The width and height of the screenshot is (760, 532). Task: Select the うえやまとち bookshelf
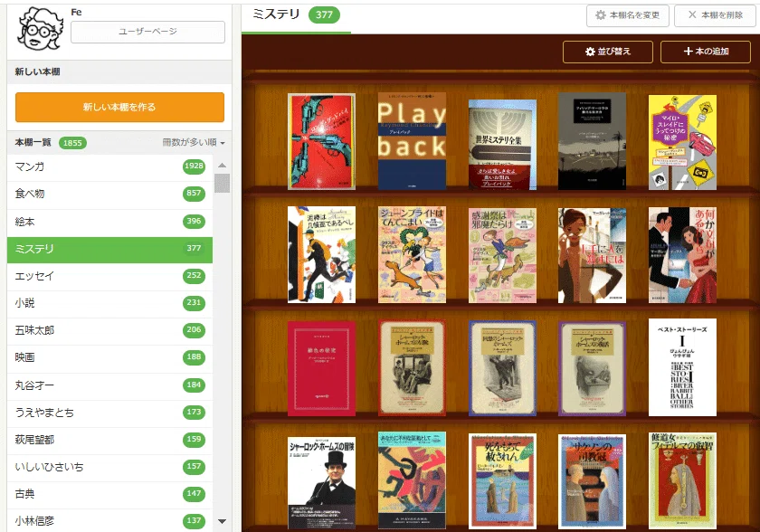click(x=110, y=413)
